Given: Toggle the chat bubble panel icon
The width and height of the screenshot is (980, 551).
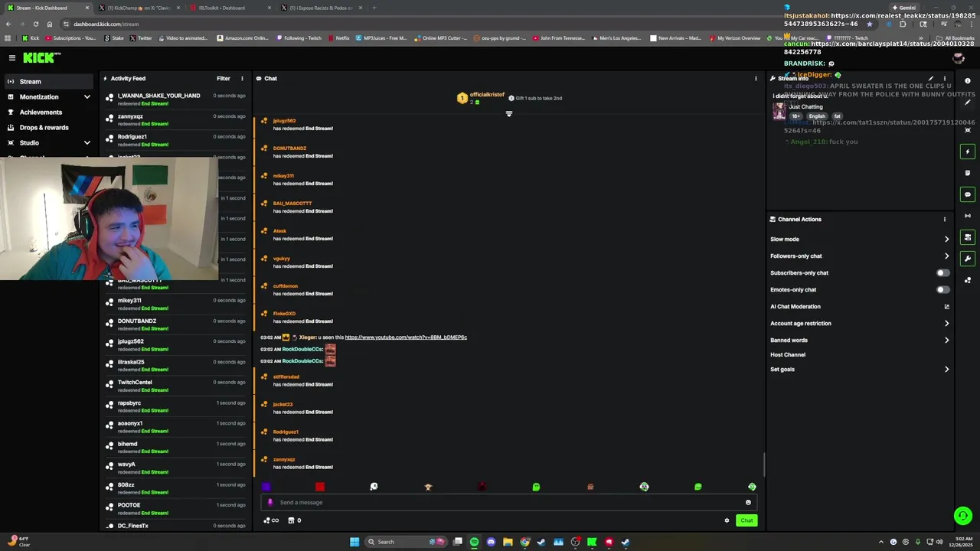Looking at the screenshot, I should click(968, 194).
